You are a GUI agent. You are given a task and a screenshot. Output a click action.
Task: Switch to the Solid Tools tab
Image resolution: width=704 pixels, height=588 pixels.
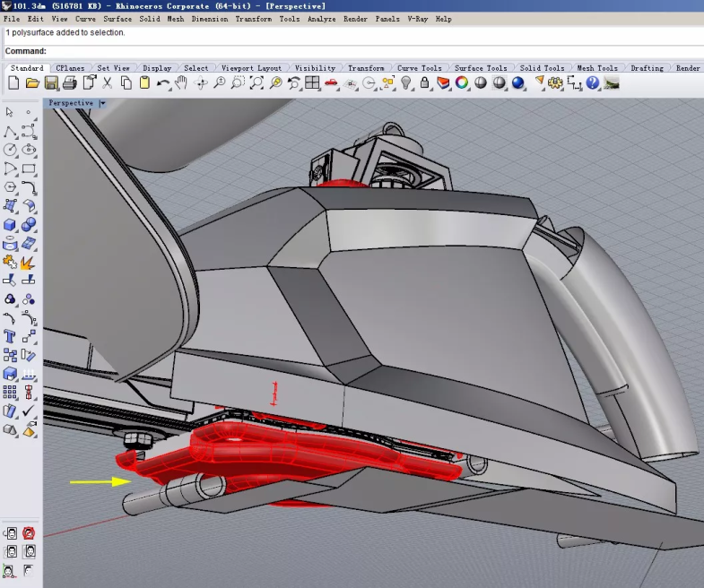tap(542, 68)
